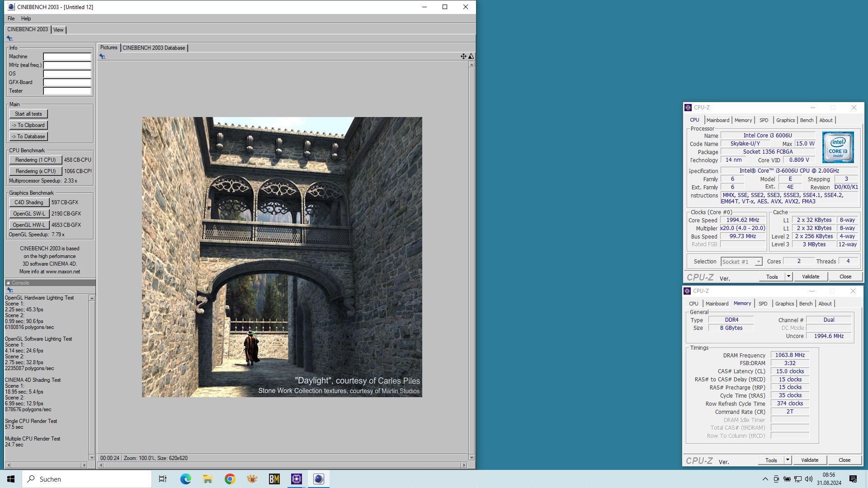Switch to the CPU tab in the lower CPU-Z window
Screen dimensions: 868x488
[693, 304]
